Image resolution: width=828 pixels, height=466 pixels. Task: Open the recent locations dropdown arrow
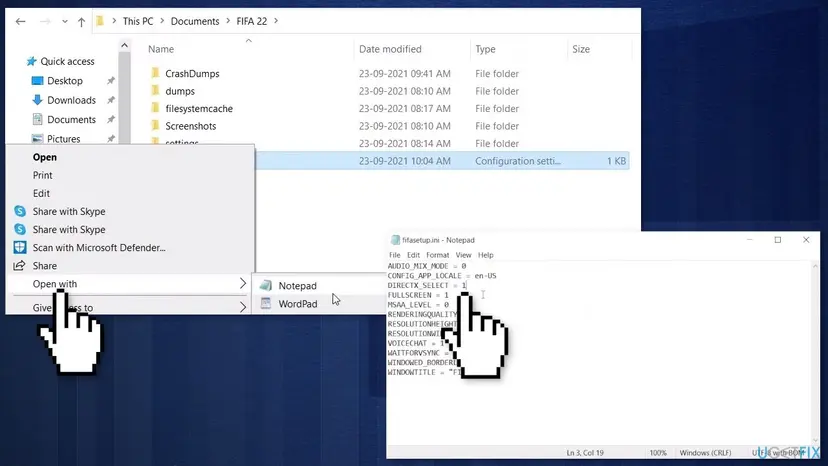click(x=64, y=22)
